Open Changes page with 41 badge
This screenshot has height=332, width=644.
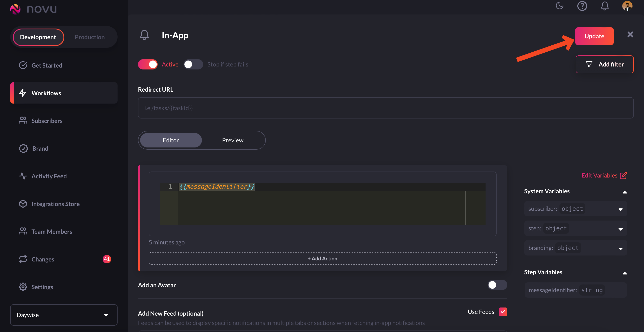pos(43,259)
